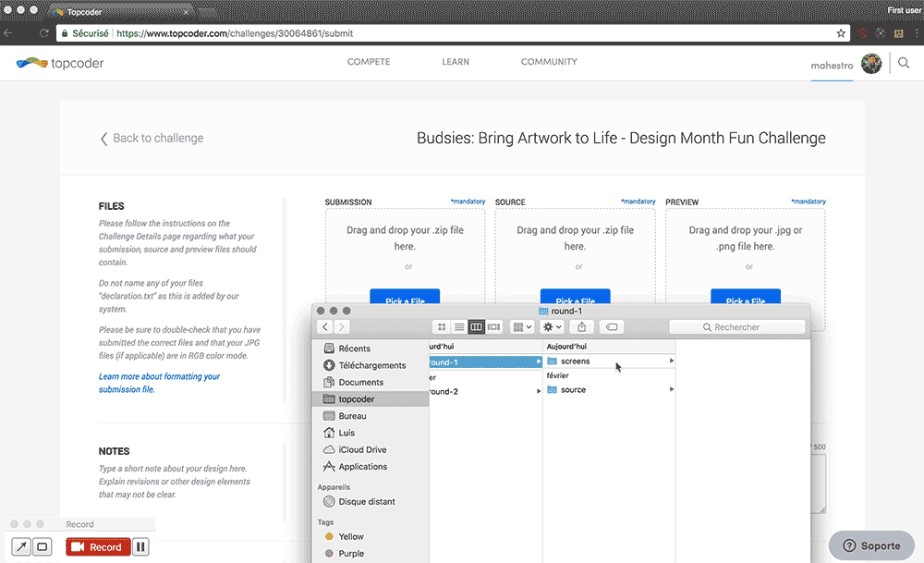Click the Rechercher search field in Finder
Image resolution: width=924 pixels, height=563 pixels.
tap(737, 326)
